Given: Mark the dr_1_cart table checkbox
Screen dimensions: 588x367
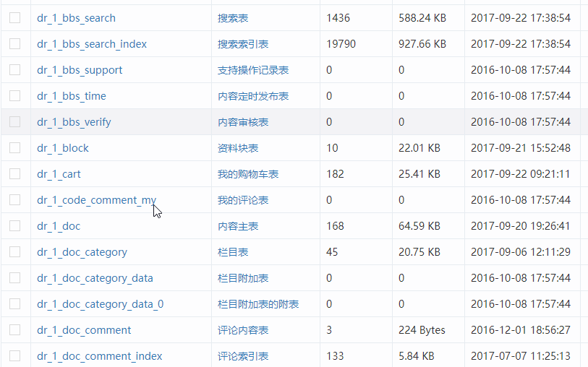Looking at the screenshot, I should [x=15, y=174].
